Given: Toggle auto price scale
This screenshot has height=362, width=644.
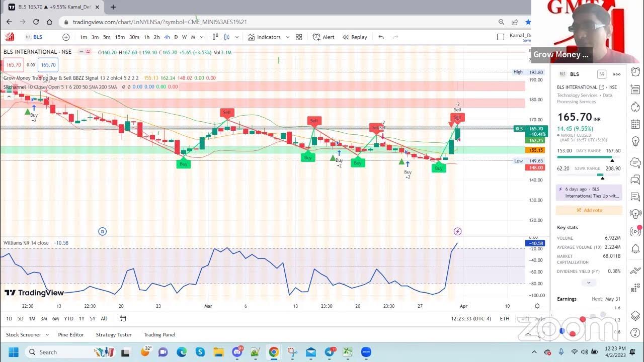Looking at the screenshot, I should tap(540, 318).
